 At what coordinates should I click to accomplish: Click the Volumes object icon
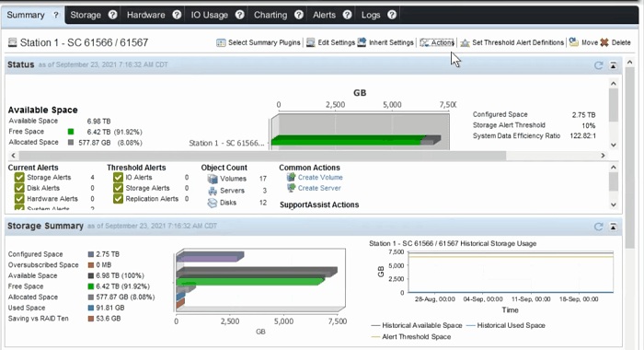click(213, 179)
